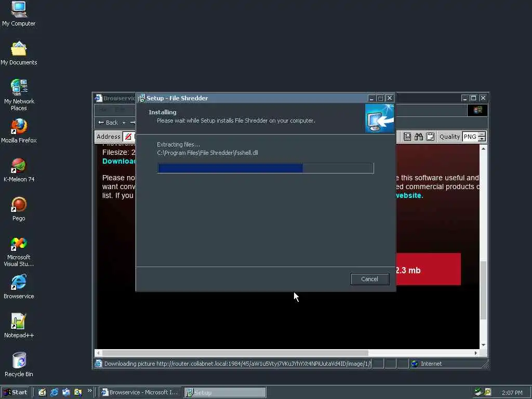Click the fourth quick launch search icon
The image size is (532, 399).
click(x=78, y=393)
